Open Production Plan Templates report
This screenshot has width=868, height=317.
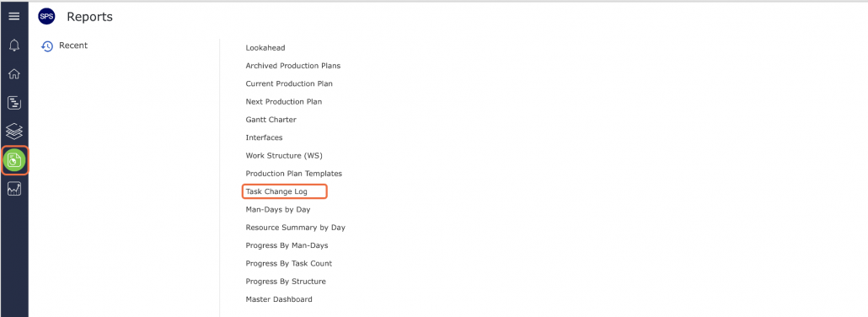(294, 174)
